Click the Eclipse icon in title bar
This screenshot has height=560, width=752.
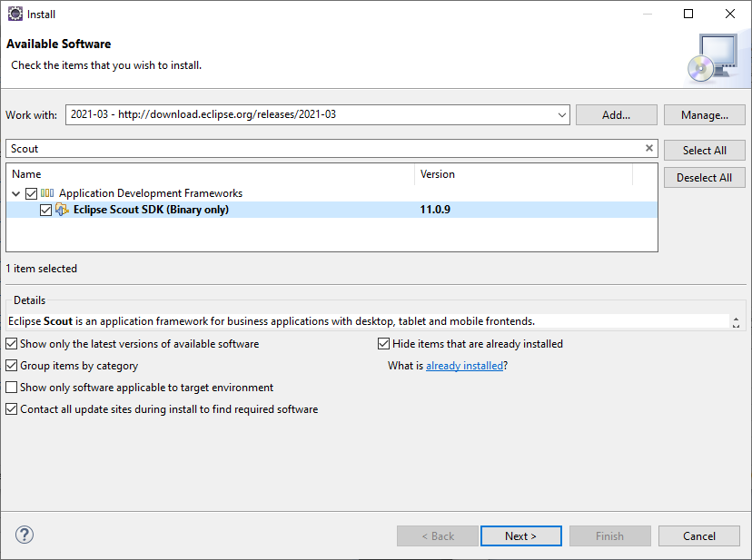tap(15, 14)
